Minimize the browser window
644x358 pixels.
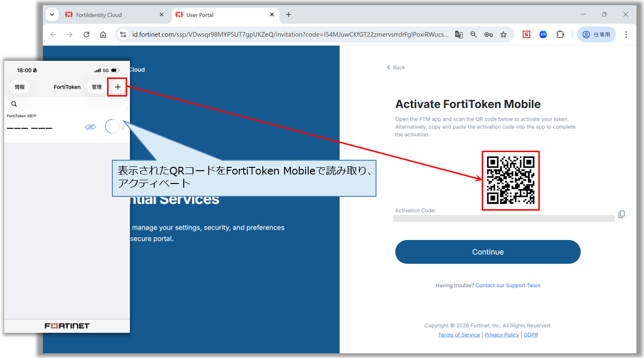[x=583, y=15]
